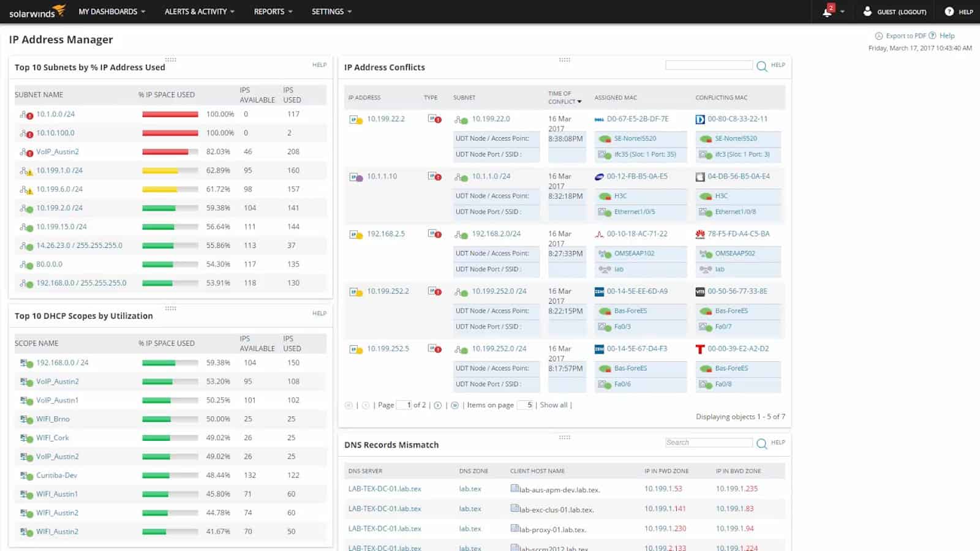Screen dimensions: 980x551
Task: Open the Settings menu
Action: coord(331,12)
